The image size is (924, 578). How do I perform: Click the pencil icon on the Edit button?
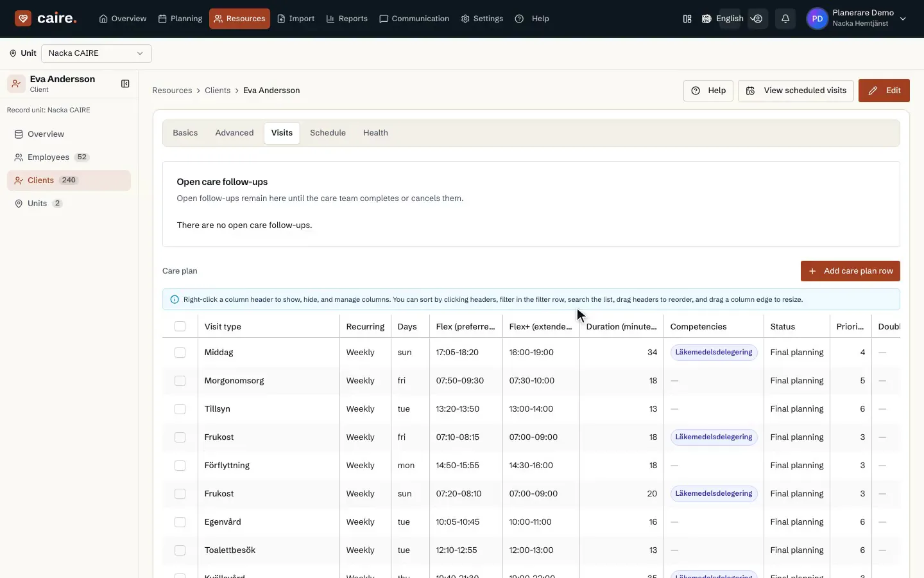pos(873,91)
